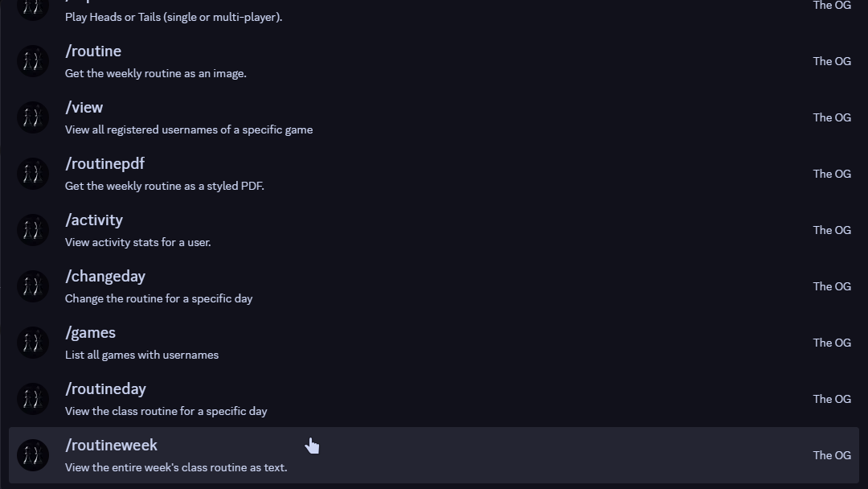The height and width of the screenshot is (489, 868).
Task: Open the /routineday command
Action: tap(105, 388)
